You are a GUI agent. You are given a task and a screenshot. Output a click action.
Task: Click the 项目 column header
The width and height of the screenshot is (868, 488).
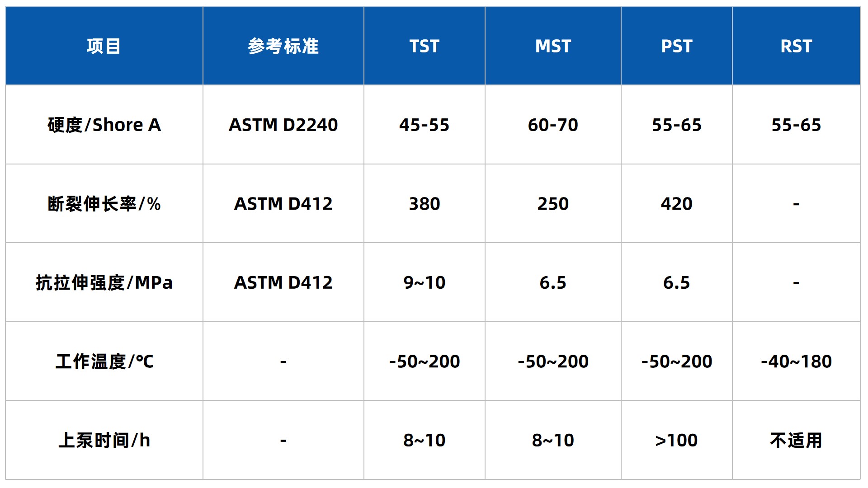point(104,46)
